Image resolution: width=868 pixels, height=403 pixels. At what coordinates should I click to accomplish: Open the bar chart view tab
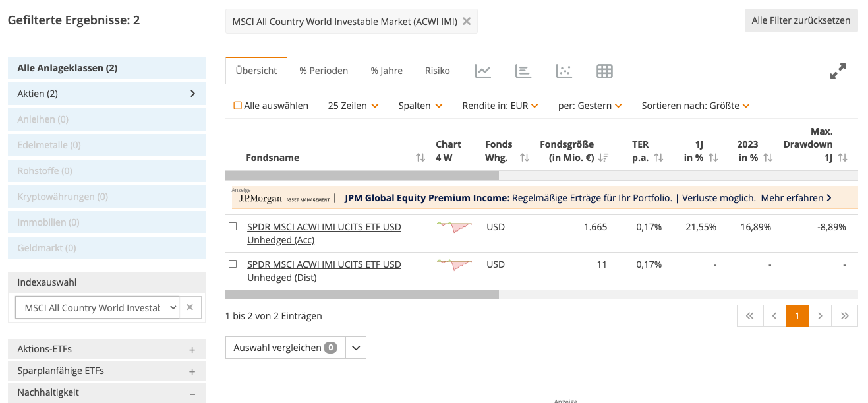tap(523, 71)
